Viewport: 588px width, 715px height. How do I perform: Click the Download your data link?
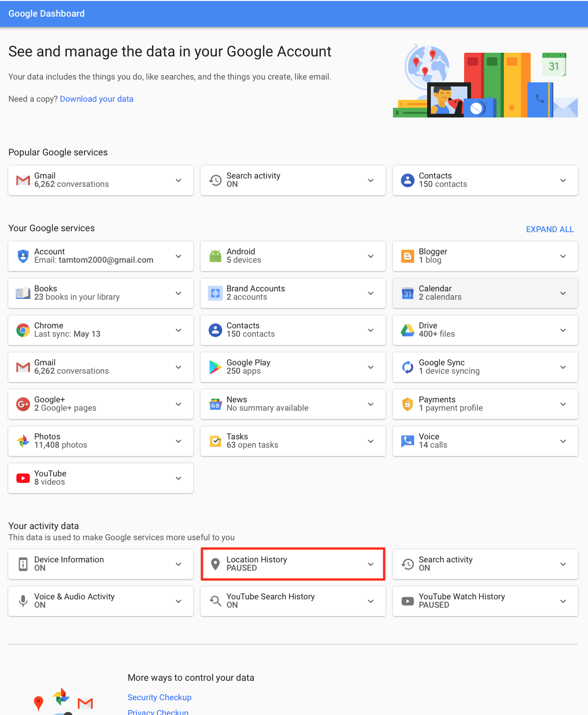(x=97, y=99)
